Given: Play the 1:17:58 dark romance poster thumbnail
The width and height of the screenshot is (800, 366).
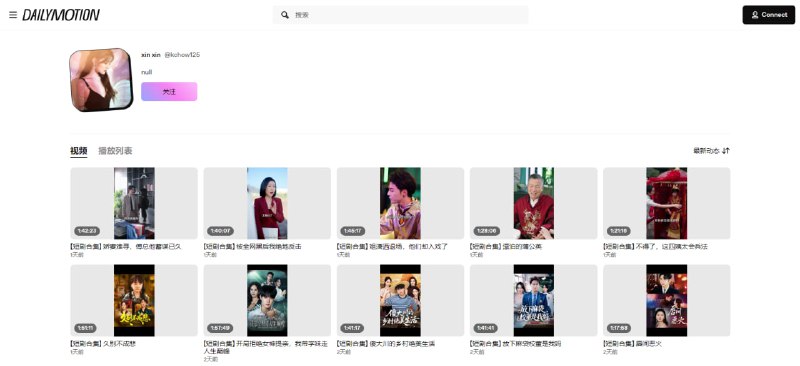Looking at the screenshot, I should (x=666, y=300).
